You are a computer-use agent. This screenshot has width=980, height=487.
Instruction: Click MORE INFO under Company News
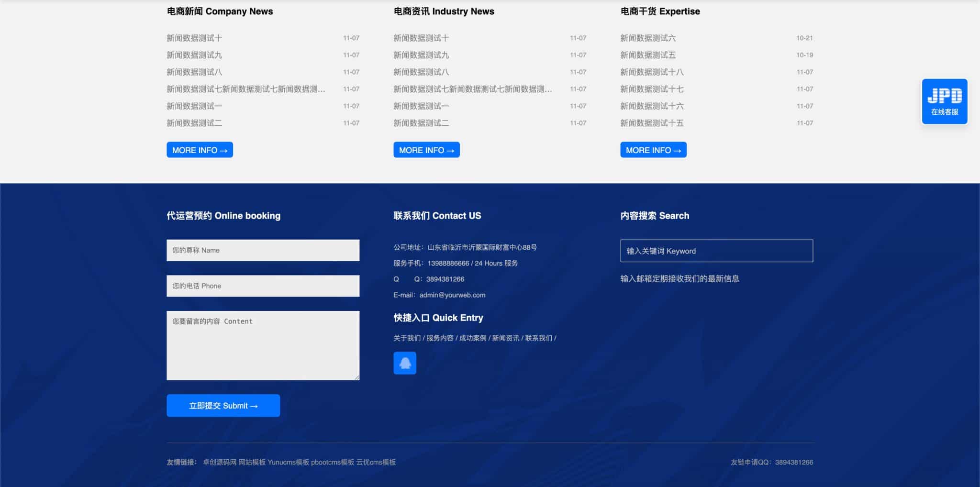coord(200,150)
